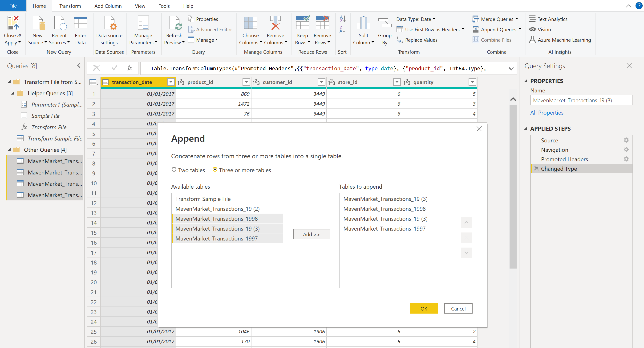Open the File tab

click(x=13, y=5)
